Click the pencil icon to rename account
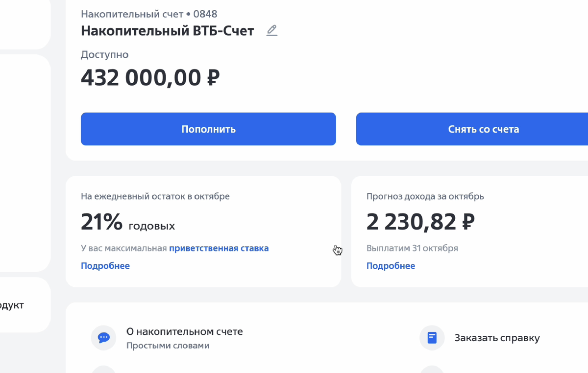The image size is (588, 373). (x=272, y=30)
